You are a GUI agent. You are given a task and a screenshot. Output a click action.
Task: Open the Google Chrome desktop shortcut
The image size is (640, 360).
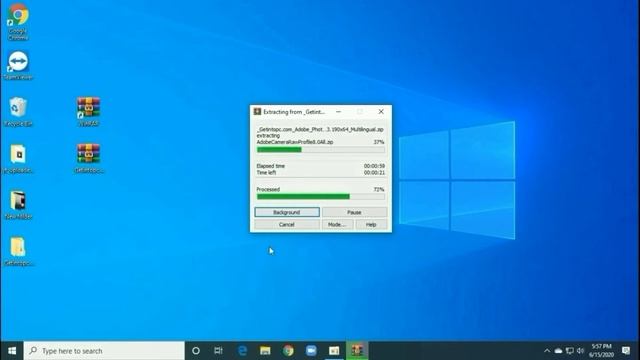[x=18, y=21]
